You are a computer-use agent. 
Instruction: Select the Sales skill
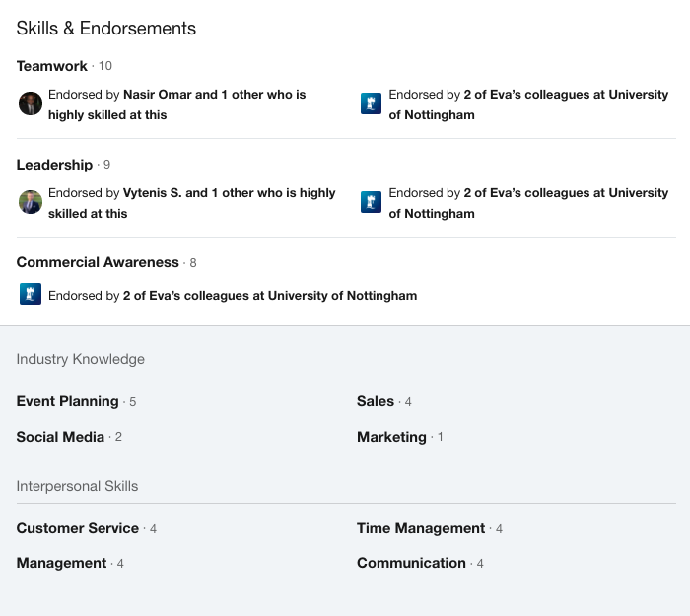tap(376, 401)
